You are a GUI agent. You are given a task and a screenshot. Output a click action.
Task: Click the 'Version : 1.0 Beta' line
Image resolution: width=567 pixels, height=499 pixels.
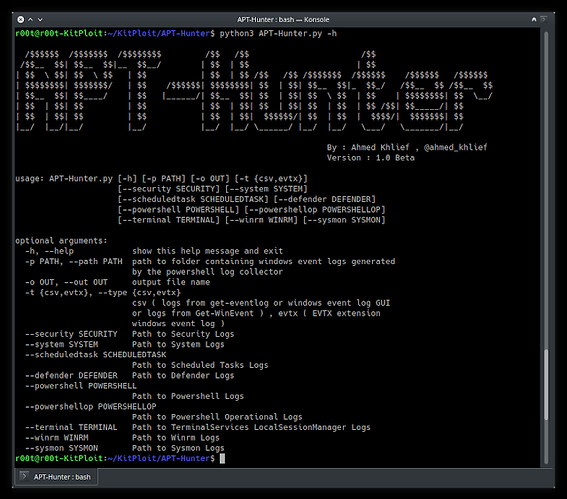click(x=371, y=158)
